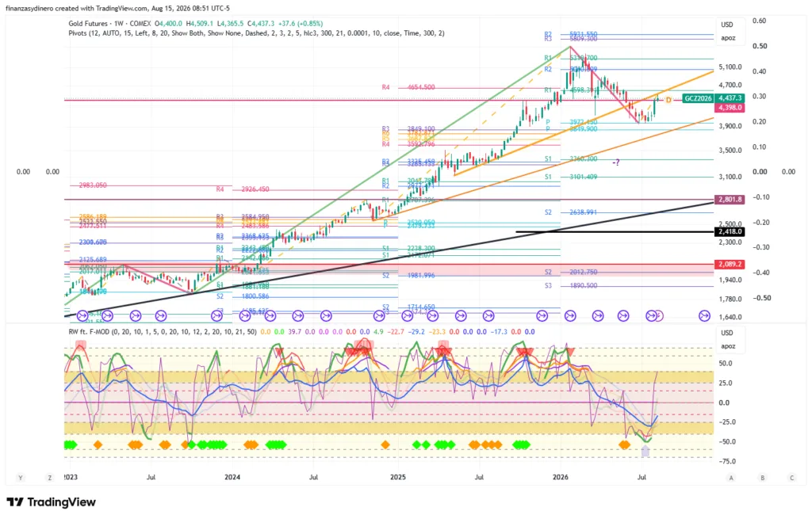Click the Pivots indicator legend

[256, 33]
